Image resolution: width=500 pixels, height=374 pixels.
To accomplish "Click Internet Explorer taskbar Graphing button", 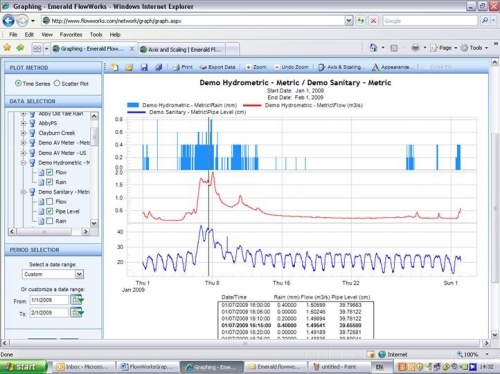I will (x=212, y=367).
